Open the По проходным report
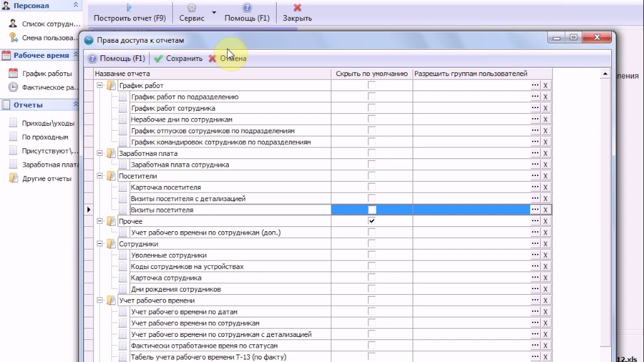The width and height of the screenshot is (644, 362). (x=39, y=137)
